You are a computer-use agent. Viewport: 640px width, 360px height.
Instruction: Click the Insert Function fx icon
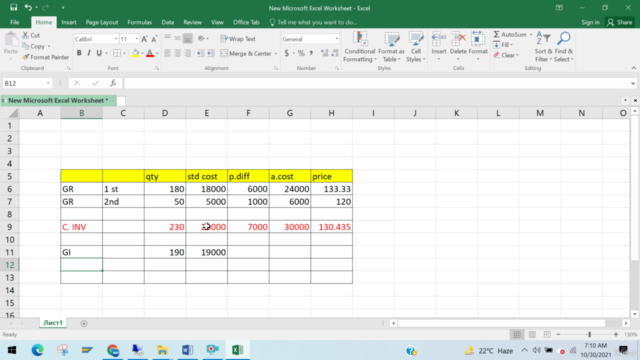pyautogui.click(x=113, y=83)
